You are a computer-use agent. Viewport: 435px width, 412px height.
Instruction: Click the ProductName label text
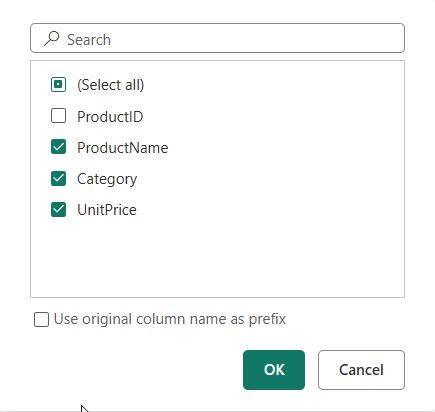(123, 148)
